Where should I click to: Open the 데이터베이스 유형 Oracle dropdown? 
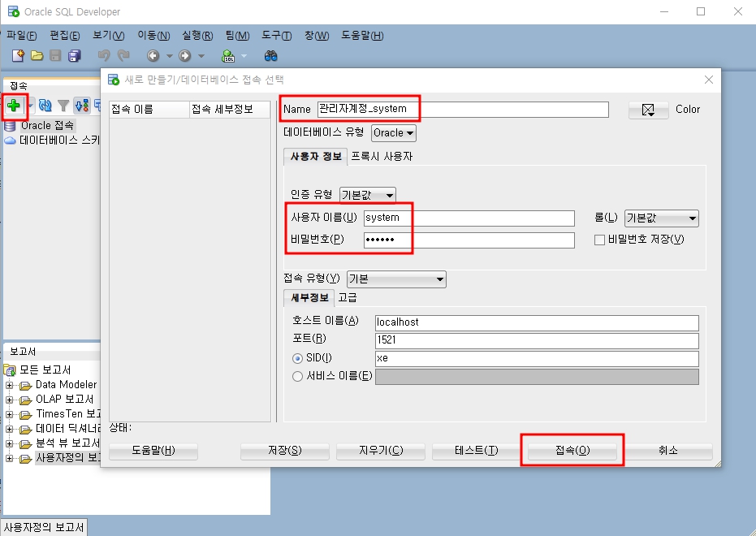393,133
